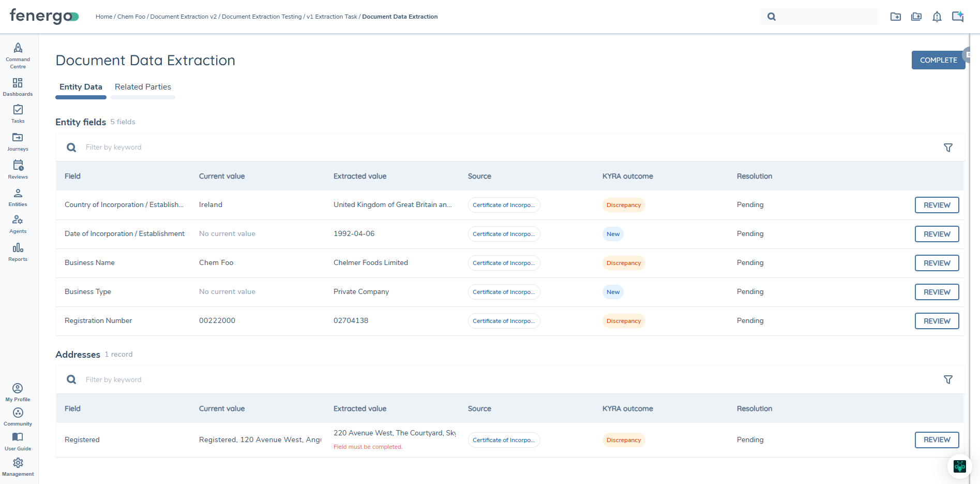Review the Registration Number row
The image size is (980, 484).
pyautogui.click(x=937, y=321)
